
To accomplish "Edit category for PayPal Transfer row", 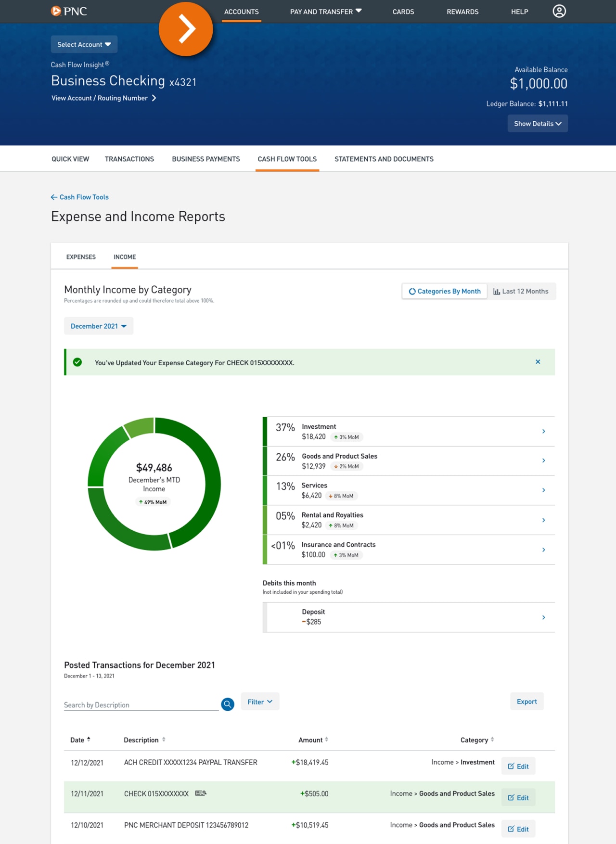I will 518,766.
